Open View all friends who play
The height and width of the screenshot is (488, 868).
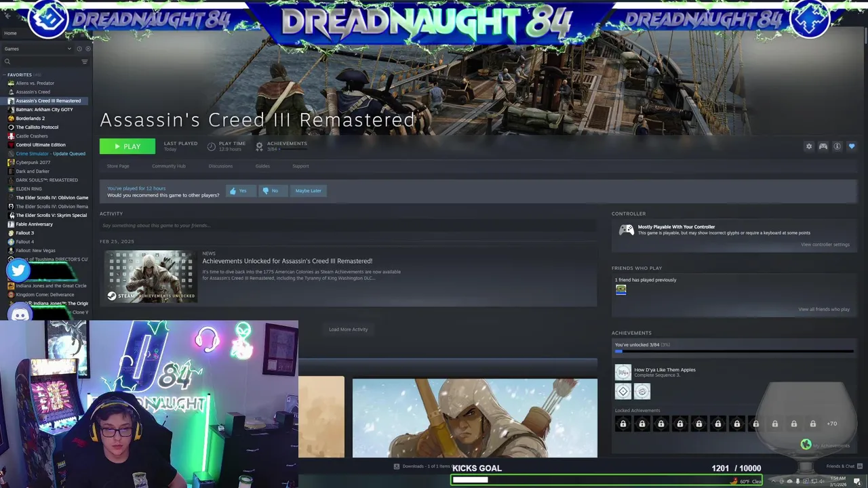click(x=823, y=310)
